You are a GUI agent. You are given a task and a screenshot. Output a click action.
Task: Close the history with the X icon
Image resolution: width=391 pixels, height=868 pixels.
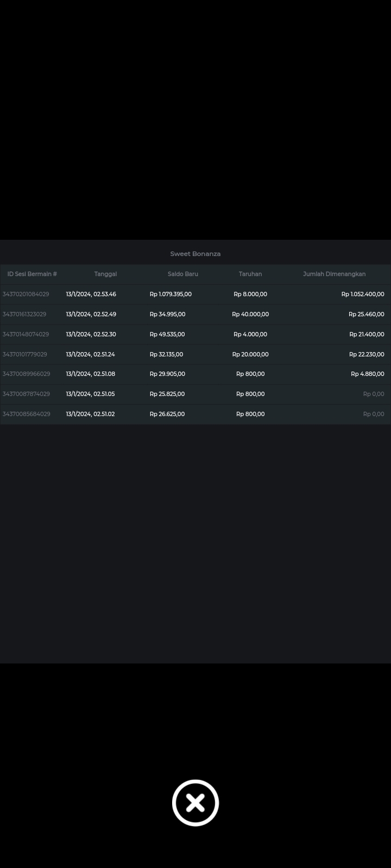(x=195, y=803)
